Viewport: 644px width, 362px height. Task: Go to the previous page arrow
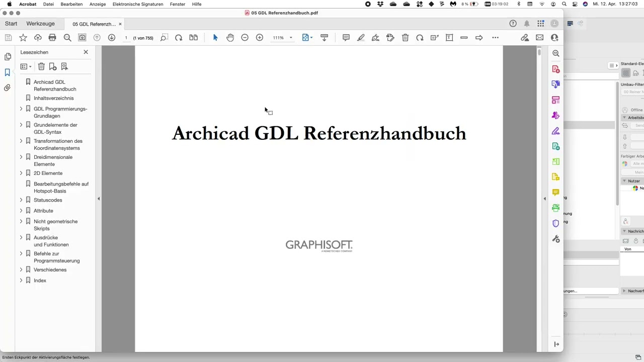pyautogui.click(x=97, y=38)
